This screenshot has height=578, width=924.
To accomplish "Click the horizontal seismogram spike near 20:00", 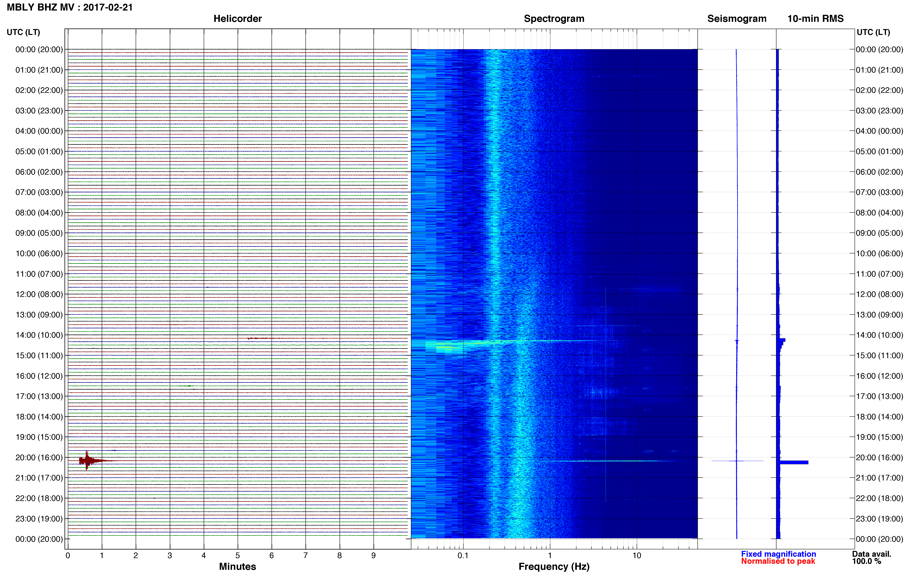I will point(737,461).
